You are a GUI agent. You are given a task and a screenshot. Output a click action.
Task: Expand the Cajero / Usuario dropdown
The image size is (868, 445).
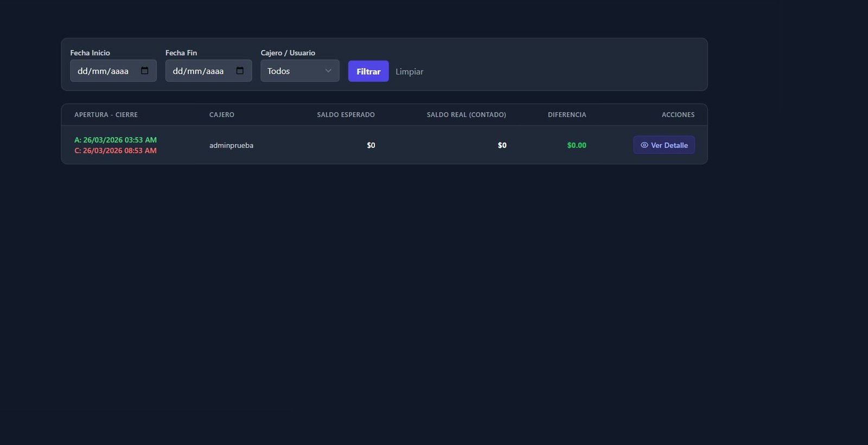300,71
